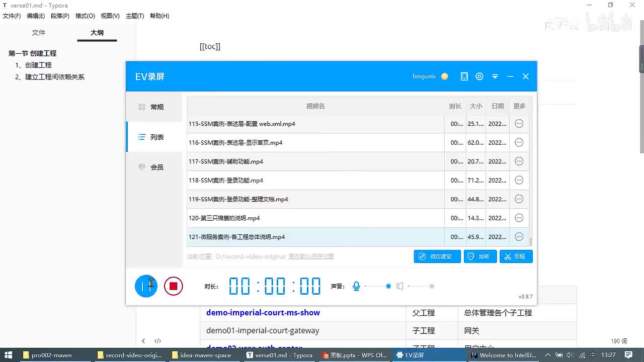Image resolution: width=644 pixels, height=362 pixels.
Task: Collapse Typora sidebar with the back arrow
Action: pyautogui.click(x=143, y=341)
